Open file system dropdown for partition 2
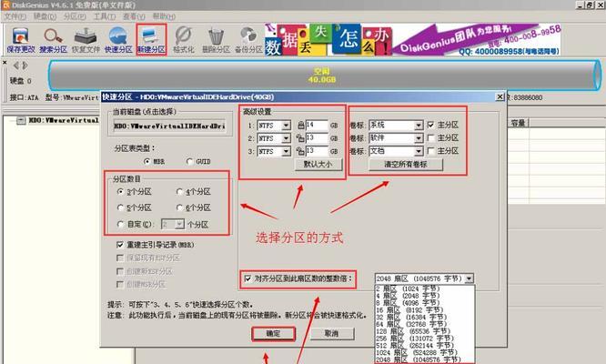Image resolution: width=606 pixels, height=364 pixels. point(286,138)
